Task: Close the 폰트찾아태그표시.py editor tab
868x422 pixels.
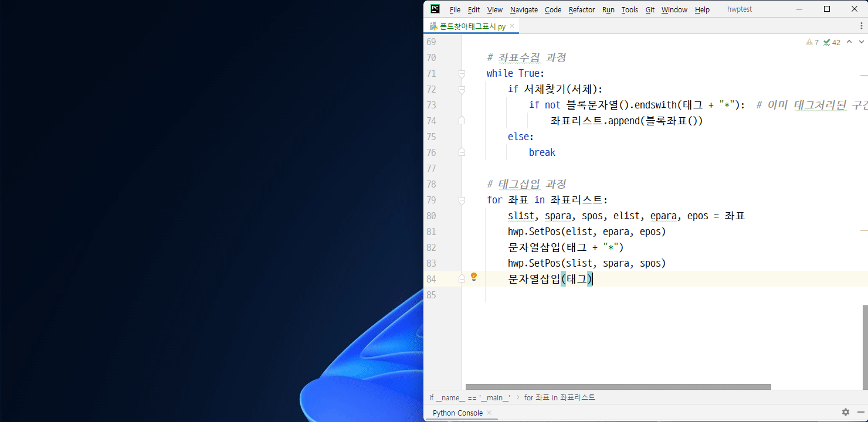Action: 512,26
